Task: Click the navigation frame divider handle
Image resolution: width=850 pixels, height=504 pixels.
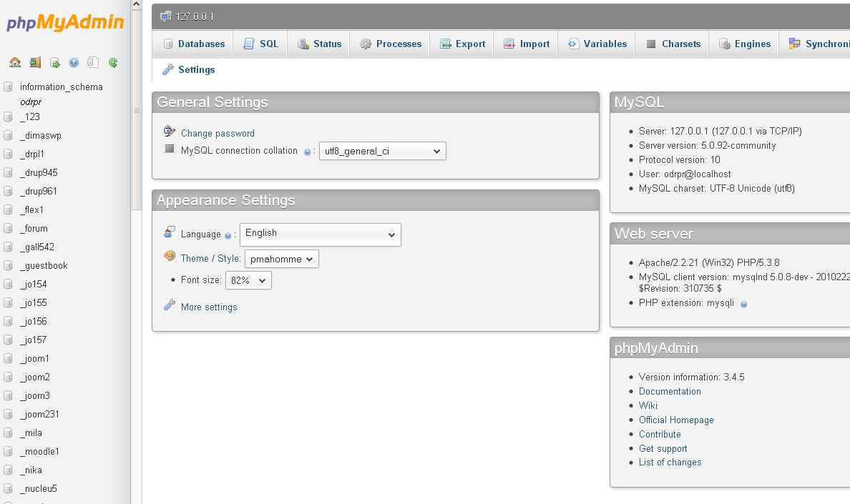Action: click(137, 110)
